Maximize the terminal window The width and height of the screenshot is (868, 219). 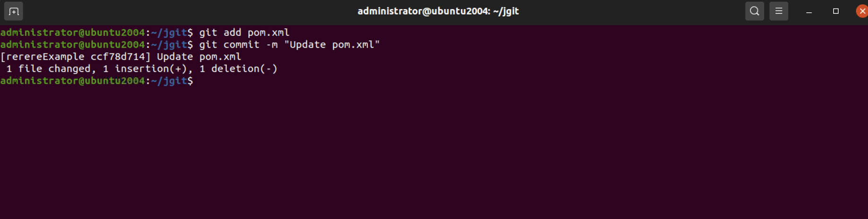point(836,11)
